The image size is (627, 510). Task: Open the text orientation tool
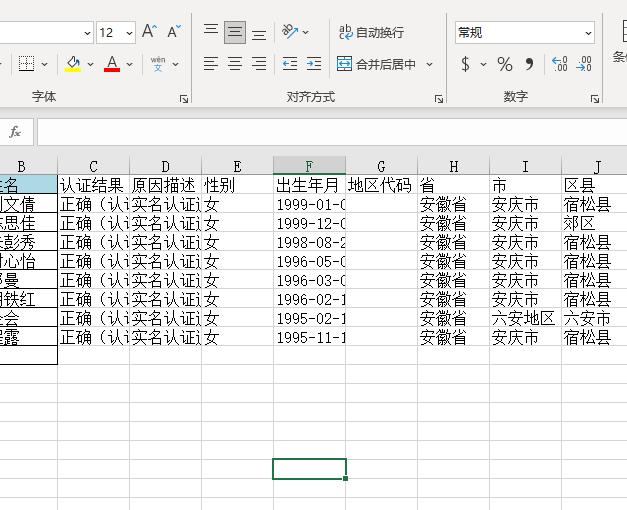point(290,31)
